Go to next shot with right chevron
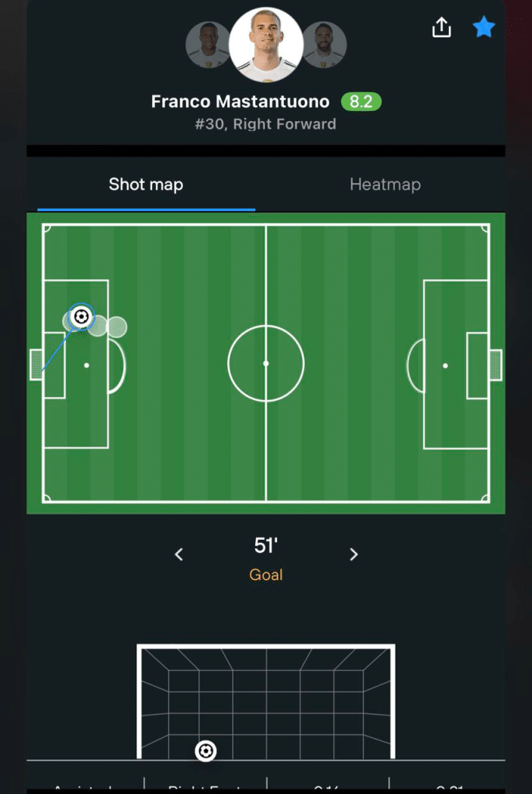 [x=354, y=554]
